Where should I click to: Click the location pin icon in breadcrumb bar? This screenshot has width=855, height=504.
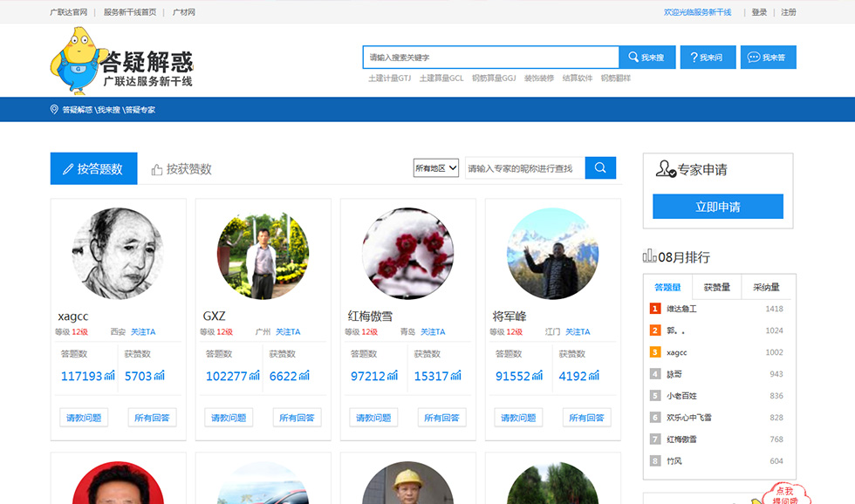pyautogui.click(x=54, y=110)
